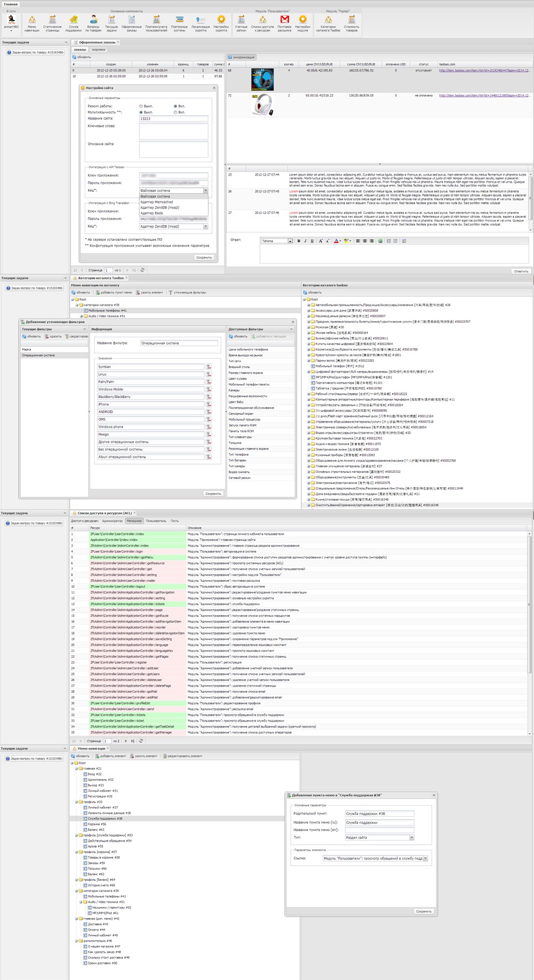Set Мультиязычность to Вкл.
534x980 pixels.
click(176, 112)
